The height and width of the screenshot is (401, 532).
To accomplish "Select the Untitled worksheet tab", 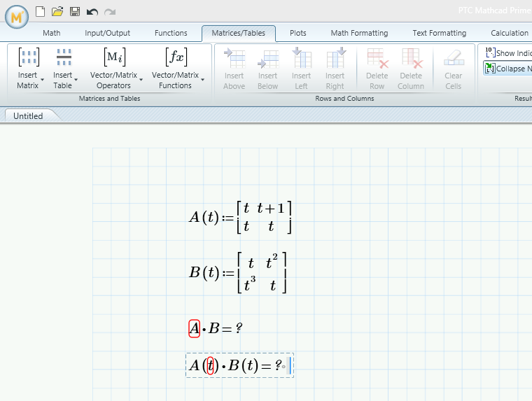I will [x=28, y=116].
